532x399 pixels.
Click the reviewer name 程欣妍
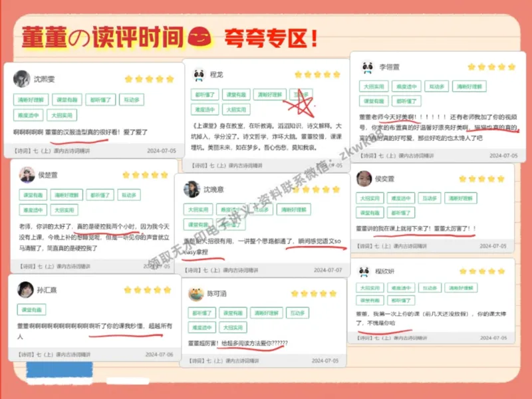385,271
